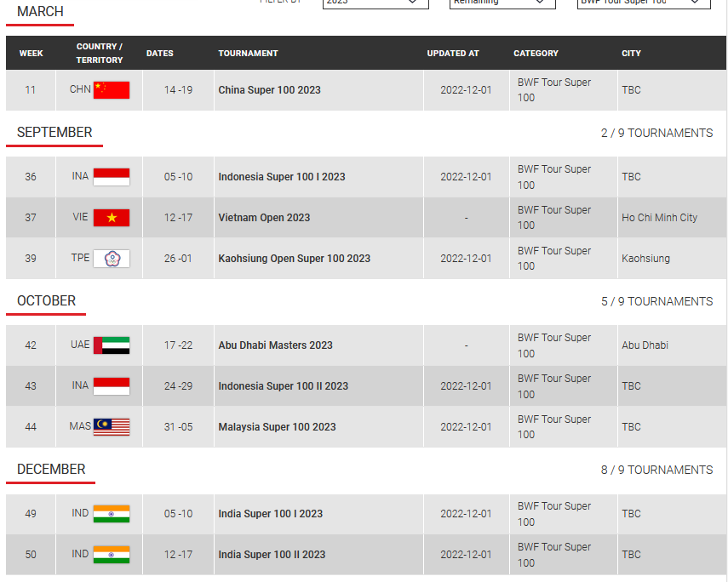Click the 'Abu Dhabi' city cell
Screen dimensions: 728x582
(x=645, y=345)
